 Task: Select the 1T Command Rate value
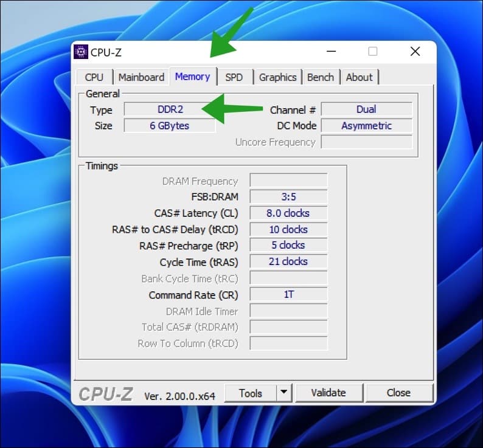coord(288,294)
